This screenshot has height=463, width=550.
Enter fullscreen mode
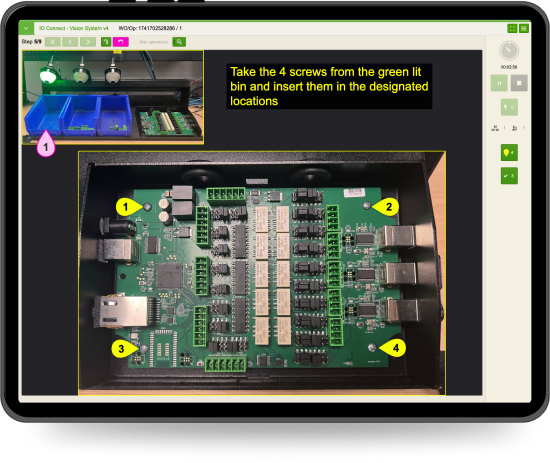(x=512, y=28)
